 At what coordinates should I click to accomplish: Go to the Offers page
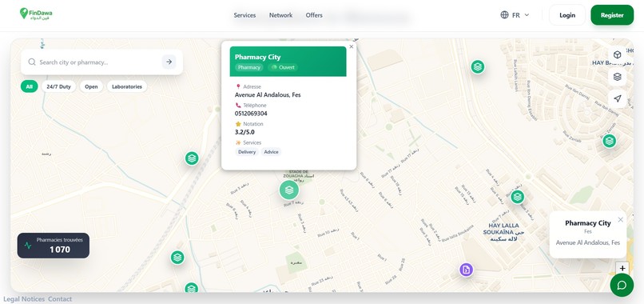tap(314, 15)
